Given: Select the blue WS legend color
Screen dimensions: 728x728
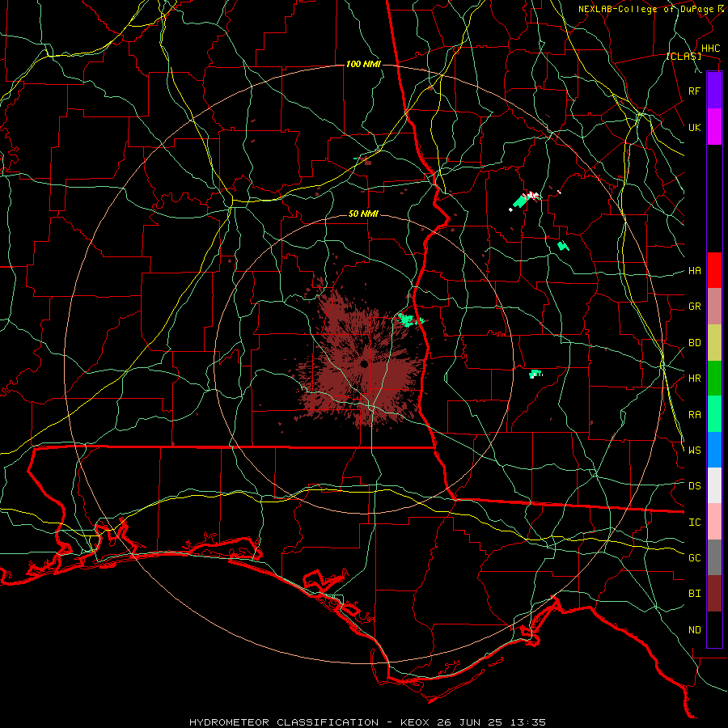Looking at the screenshot, I should (x=714, y=450).
